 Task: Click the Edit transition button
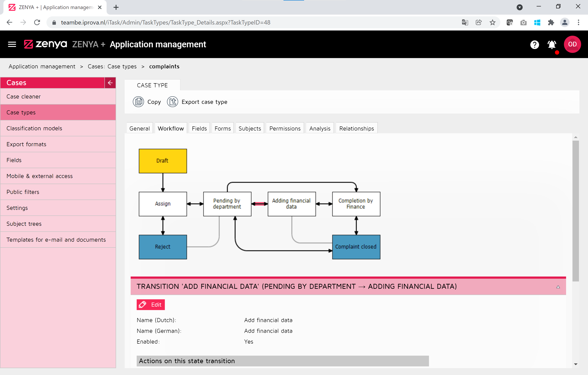[x=151, y=304]
